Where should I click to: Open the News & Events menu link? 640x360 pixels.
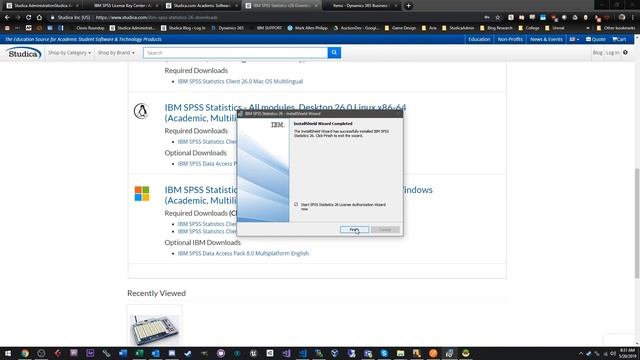tap(546, 39)
